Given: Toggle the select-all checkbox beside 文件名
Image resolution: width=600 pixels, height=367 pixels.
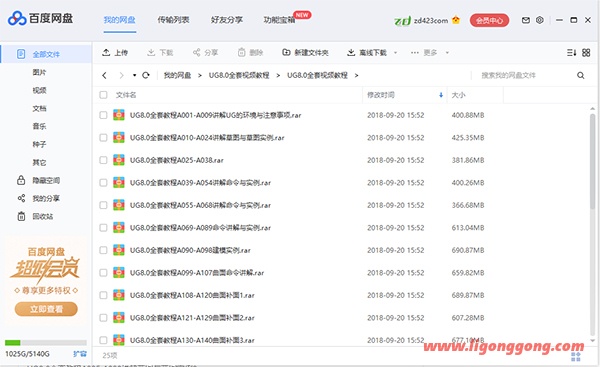Looking at the screenshot, I should 103,95.
